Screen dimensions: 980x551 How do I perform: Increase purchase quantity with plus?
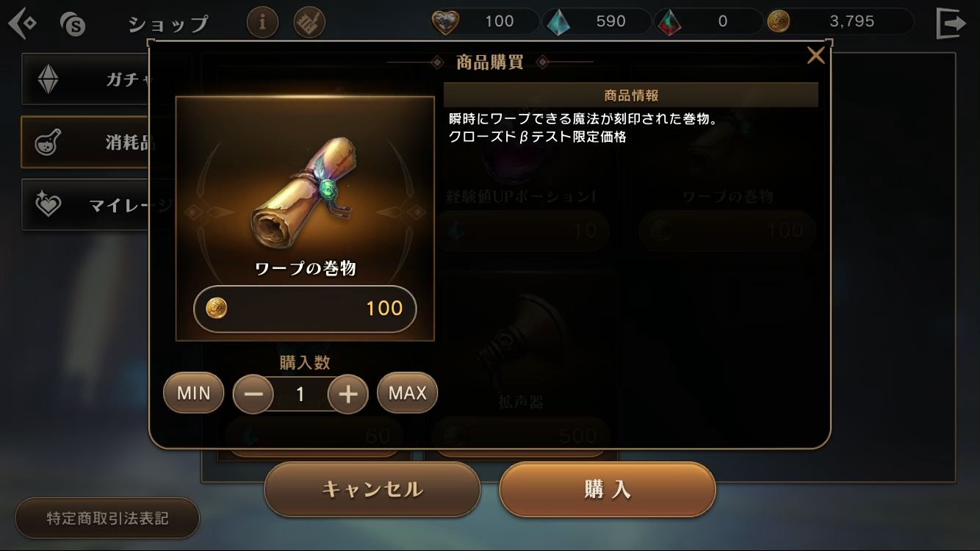347,395
